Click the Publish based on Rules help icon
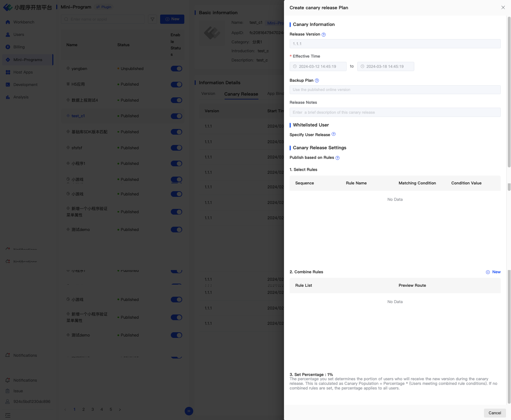This screenshot has height=420, width=511. pos(338,158)
